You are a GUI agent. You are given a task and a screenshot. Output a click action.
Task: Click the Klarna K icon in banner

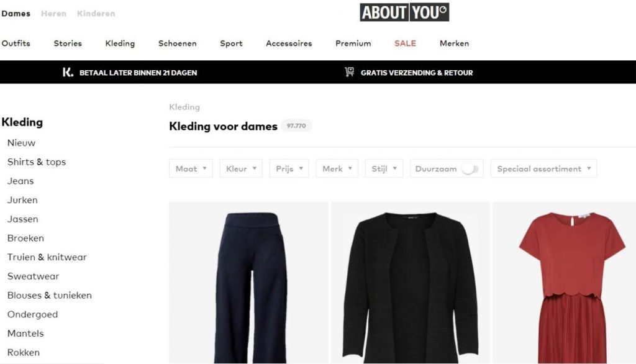pyautogui.click(x=68, y=72)
